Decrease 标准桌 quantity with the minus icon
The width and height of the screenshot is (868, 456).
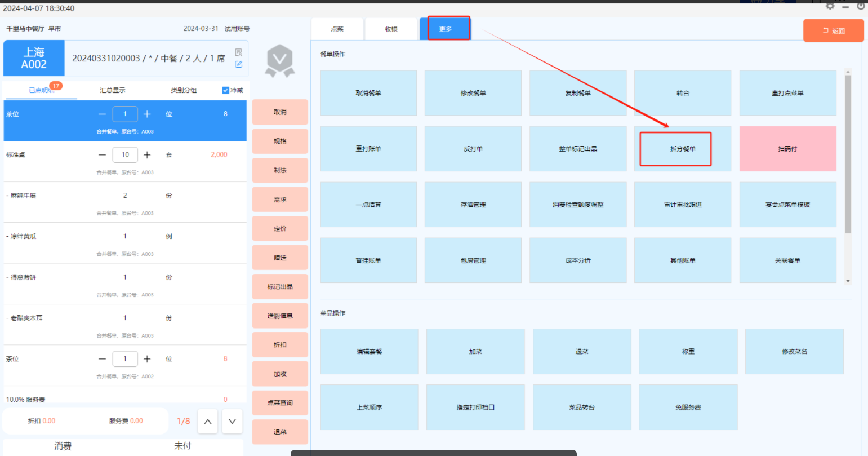click(x=102, y=154)
